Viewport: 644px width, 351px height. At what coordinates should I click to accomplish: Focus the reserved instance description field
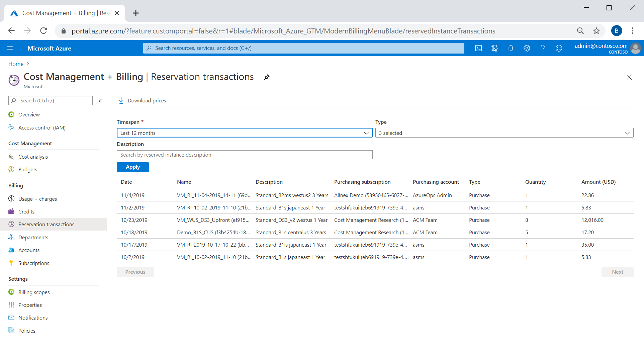pyautogui.click(x=244, y=155)
